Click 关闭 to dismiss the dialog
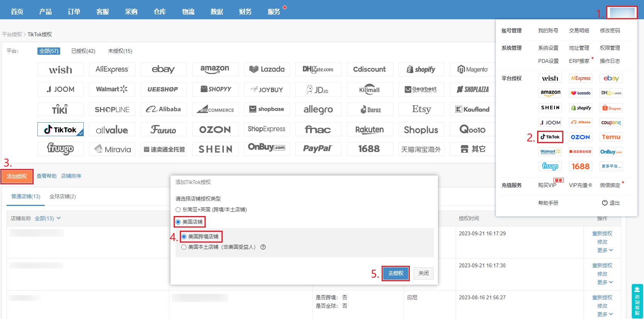 pos(424,273)
